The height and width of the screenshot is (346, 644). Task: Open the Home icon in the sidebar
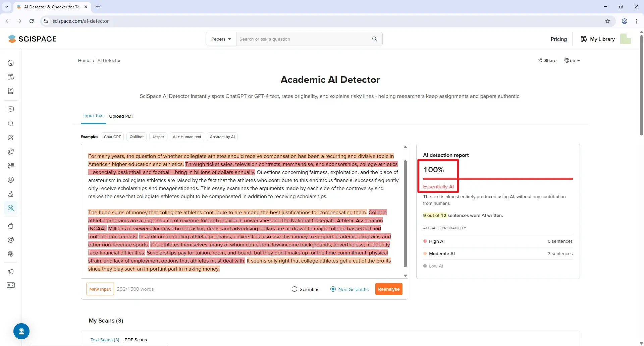coord(11,63)
